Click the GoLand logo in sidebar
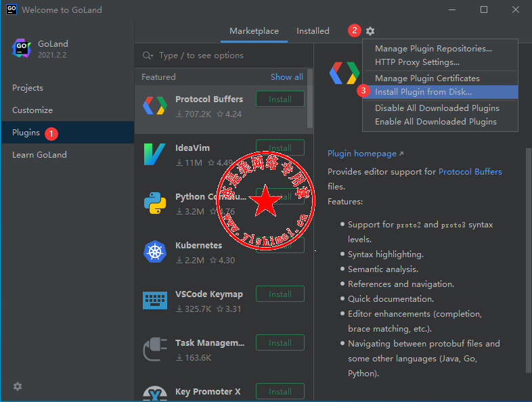The image size is (532, 402). pyautogui.click(x=22, y=49)
